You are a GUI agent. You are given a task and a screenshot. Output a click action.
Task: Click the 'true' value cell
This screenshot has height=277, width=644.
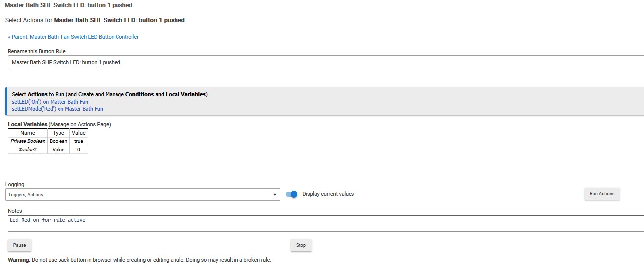tap(78, 141)
